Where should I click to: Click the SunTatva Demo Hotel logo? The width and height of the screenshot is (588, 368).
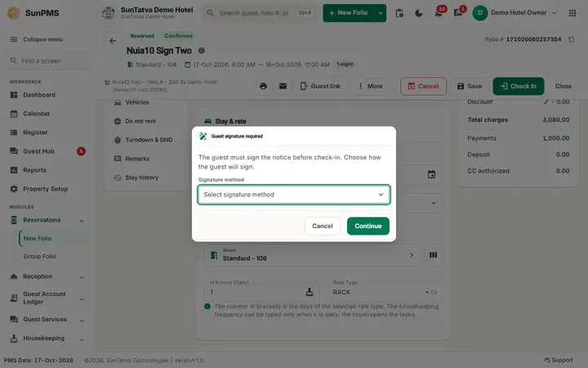pyautogui.click(x=109, y=13)
